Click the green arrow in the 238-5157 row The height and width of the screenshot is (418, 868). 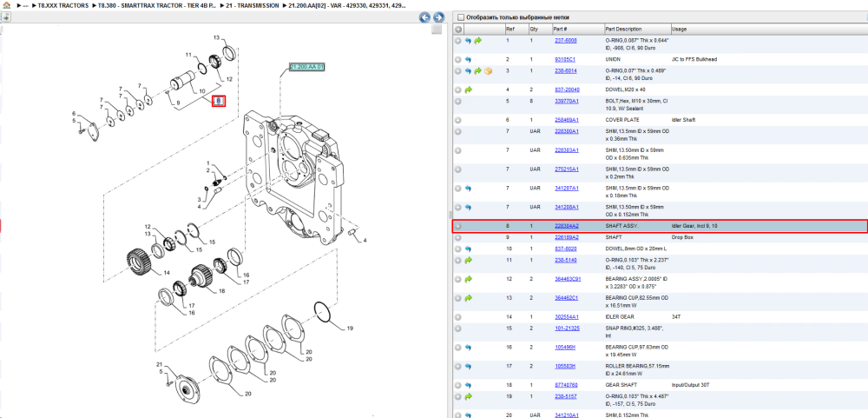pyautogui.click(x=468, y=396)
